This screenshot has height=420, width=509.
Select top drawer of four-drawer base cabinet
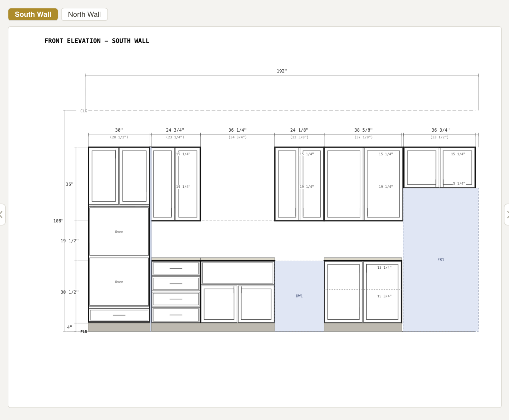(176, 268)
